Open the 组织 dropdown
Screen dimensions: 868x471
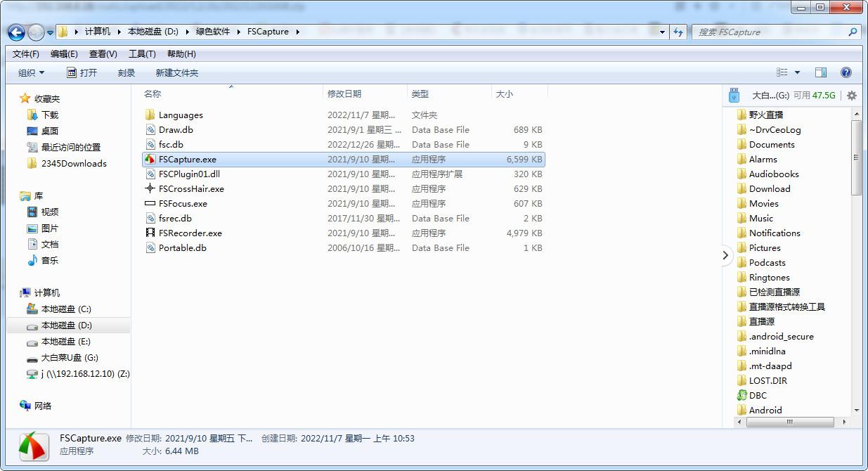(31, 73)
